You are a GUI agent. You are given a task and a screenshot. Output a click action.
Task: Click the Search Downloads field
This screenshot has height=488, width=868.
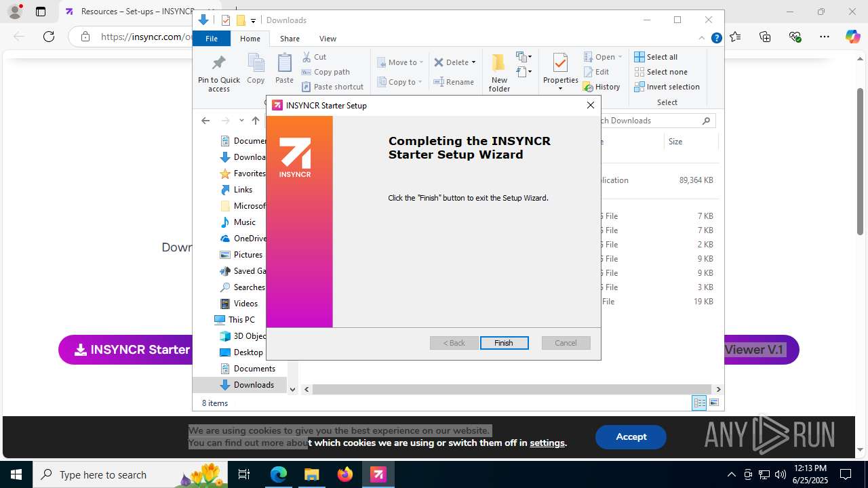click(x=656, y=121)
